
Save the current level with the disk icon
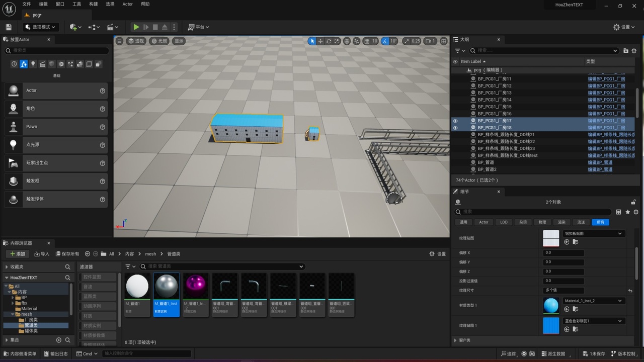pyautogui.click(x=9, y=27)
